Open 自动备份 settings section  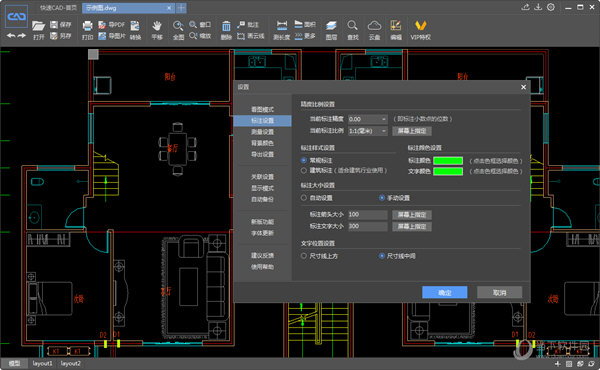262,199
